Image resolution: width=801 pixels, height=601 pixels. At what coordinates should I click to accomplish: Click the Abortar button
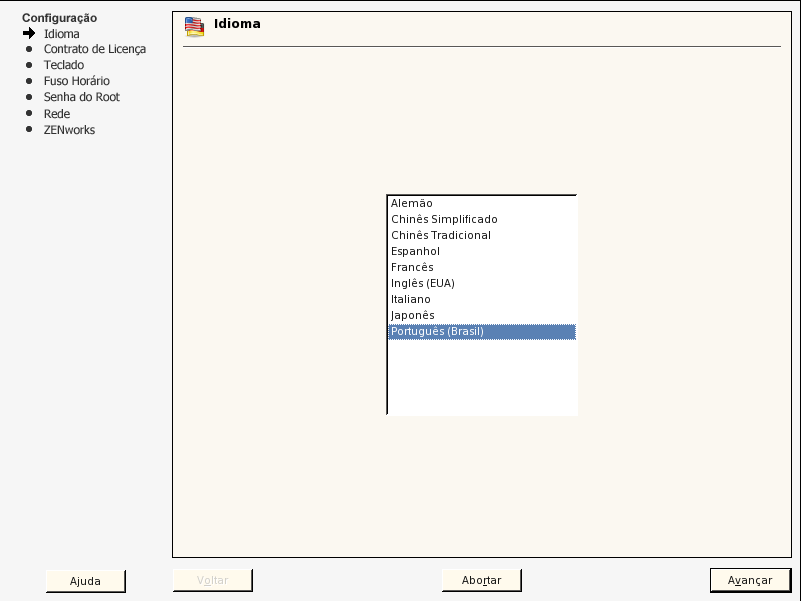click(x=481, y=580)
